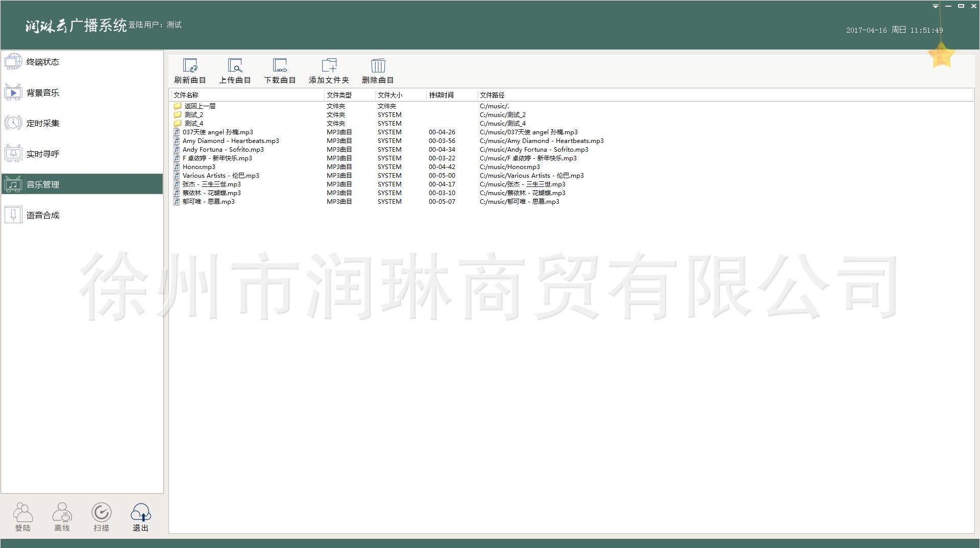The image size is (980, 548).
Task: Open 实时寻呼 real-time paging in the sidebar
Action: click(82, 154)
